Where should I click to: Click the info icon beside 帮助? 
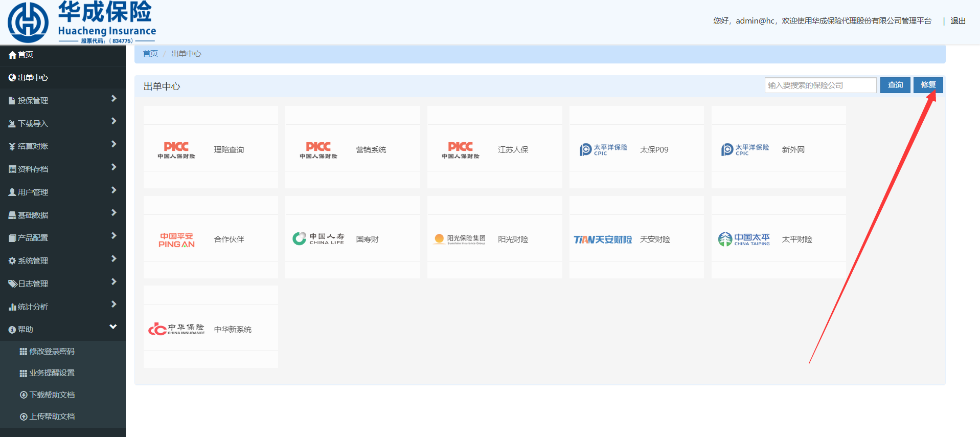pos(12,330)
